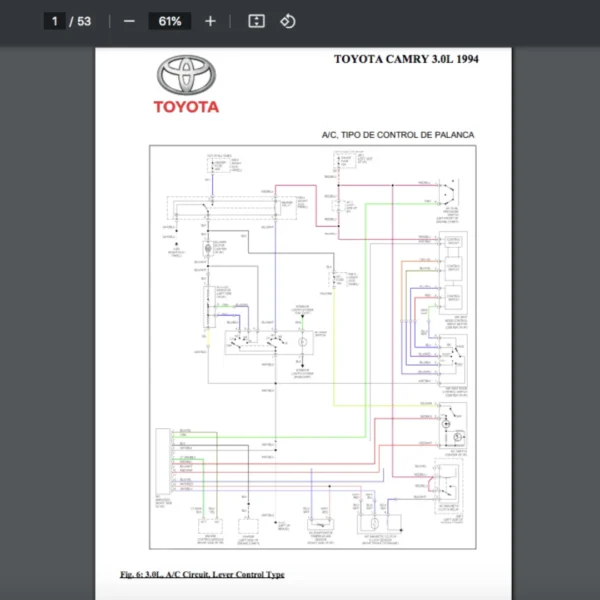Image resolution: width=600 pixels, height=600 pixels.
Task: Open the Fig. 6 A/C Circuit caption link
Action: point(202,575)
